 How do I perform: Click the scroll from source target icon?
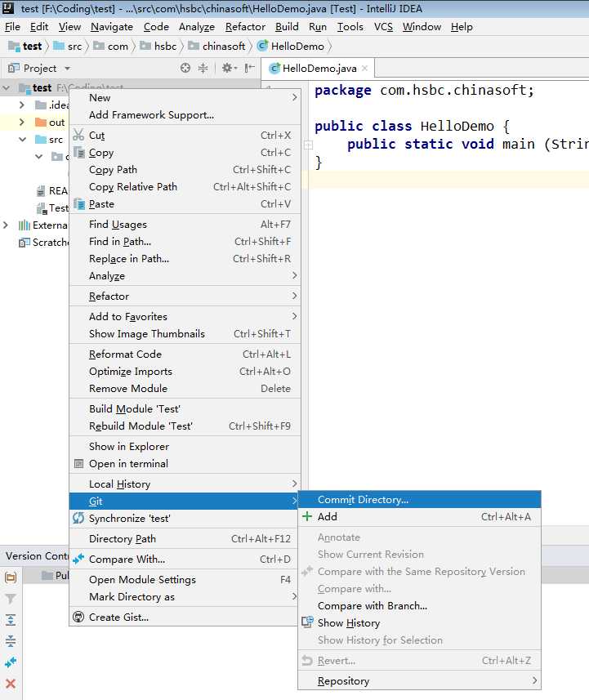point(185,68)
